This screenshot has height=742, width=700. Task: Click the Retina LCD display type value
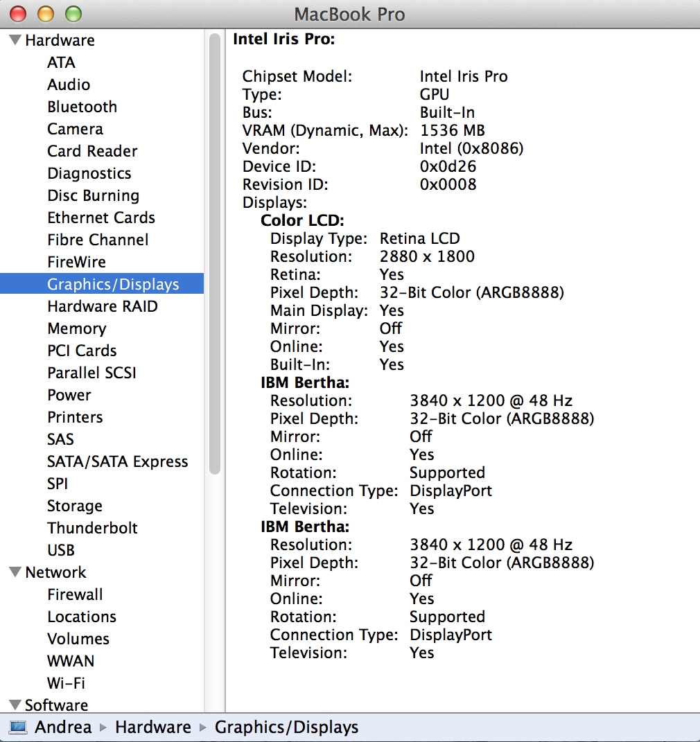[x=420, y=238]
